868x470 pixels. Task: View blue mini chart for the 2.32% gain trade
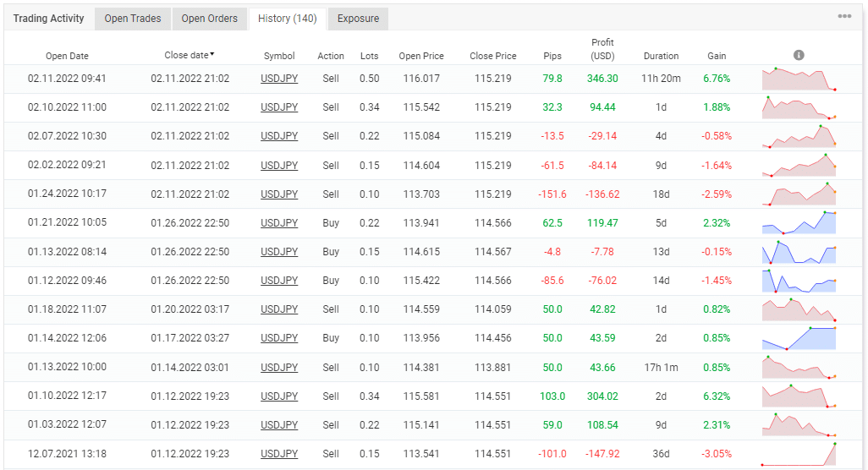click(x=799, y=223)
